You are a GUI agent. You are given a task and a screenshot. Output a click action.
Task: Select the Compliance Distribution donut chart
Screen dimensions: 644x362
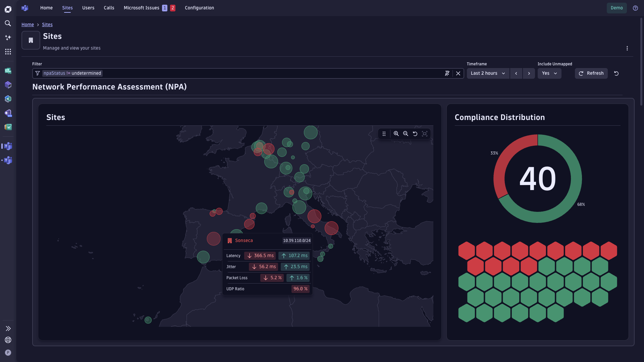click(537, 179)
